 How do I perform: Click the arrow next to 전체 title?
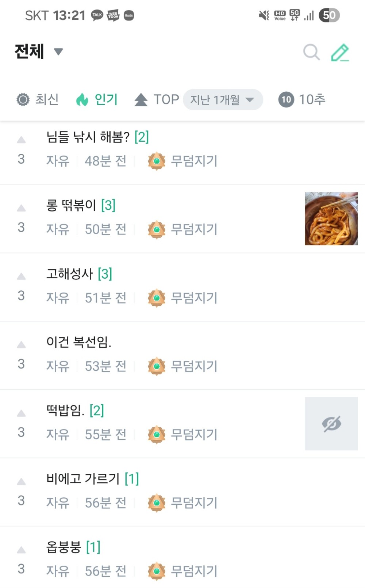[x=58, y=51]
